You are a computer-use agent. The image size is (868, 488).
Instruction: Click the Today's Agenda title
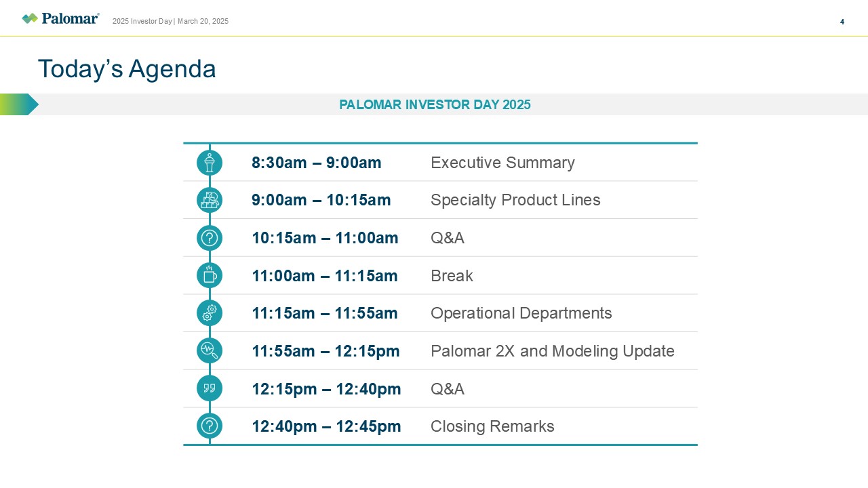click(127, 69)
